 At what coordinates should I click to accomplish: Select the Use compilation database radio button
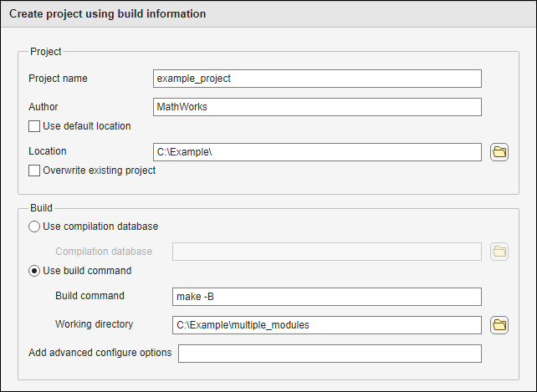pyautogui.click(x=34, y=227)
